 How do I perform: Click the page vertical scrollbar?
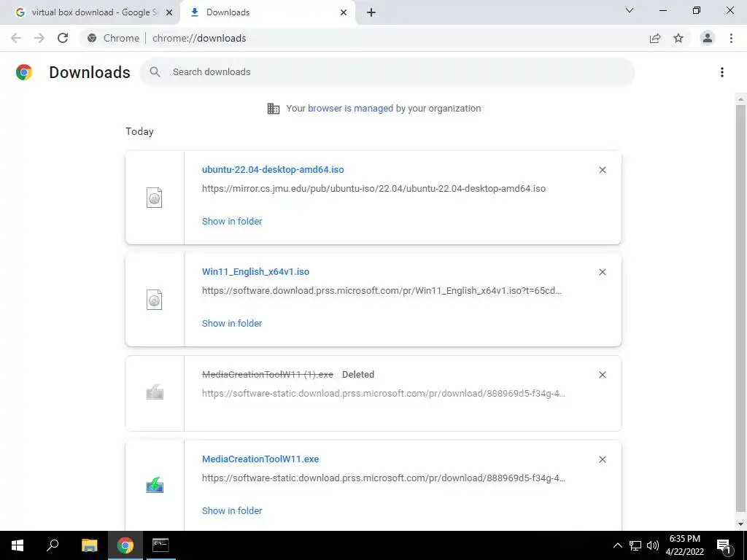click(x=740, y=309)
